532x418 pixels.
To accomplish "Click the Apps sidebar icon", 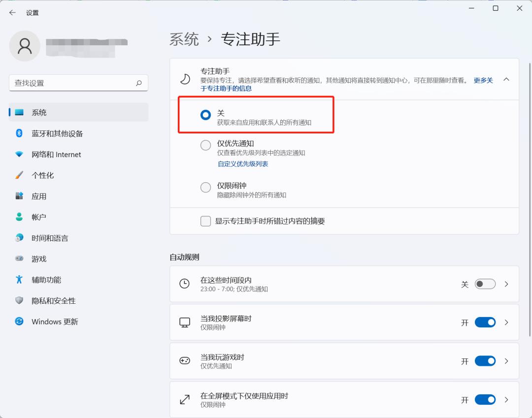I will 19,196.
